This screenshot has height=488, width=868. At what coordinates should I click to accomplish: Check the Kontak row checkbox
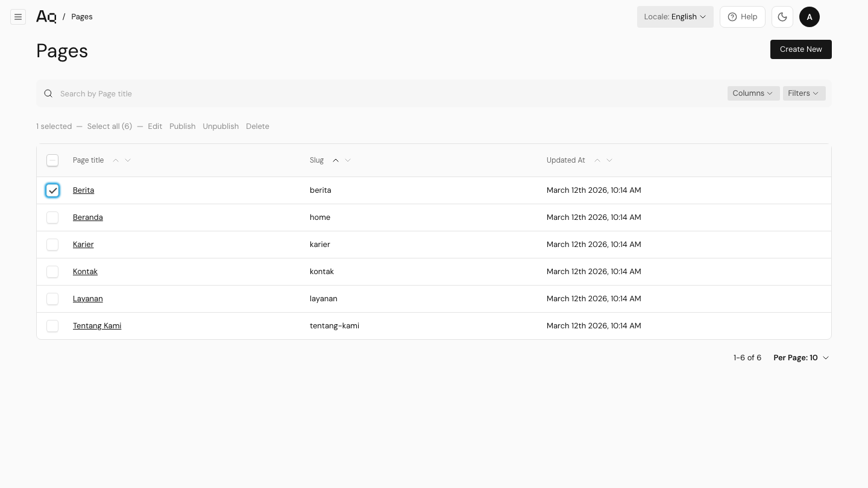[52, 272]
